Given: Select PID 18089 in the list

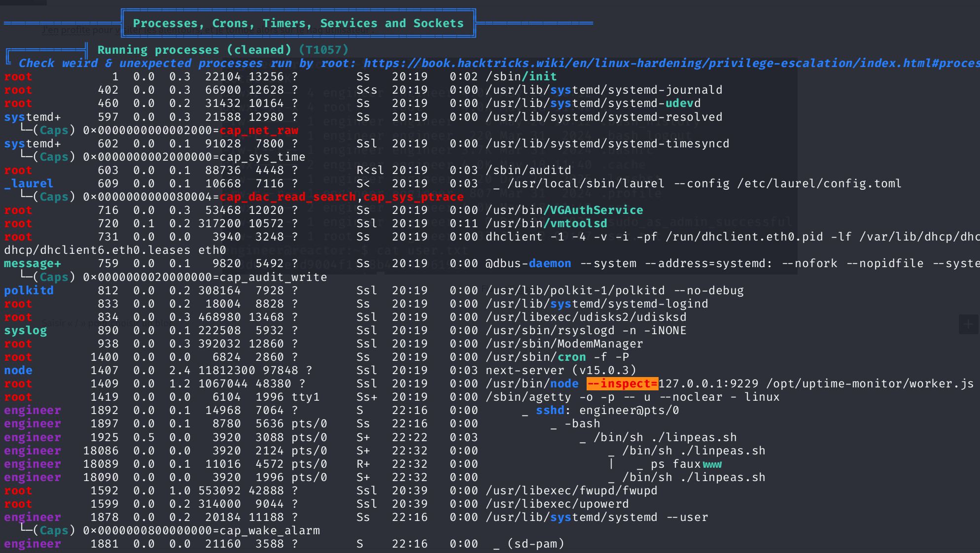Looking at the screenshot, I should coord(101,464).
